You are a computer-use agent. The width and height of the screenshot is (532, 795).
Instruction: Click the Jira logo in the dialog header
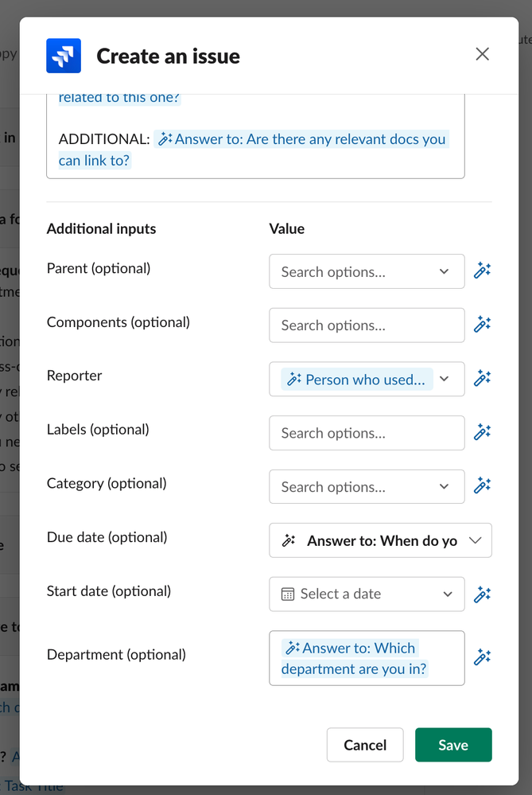(64, 56)
